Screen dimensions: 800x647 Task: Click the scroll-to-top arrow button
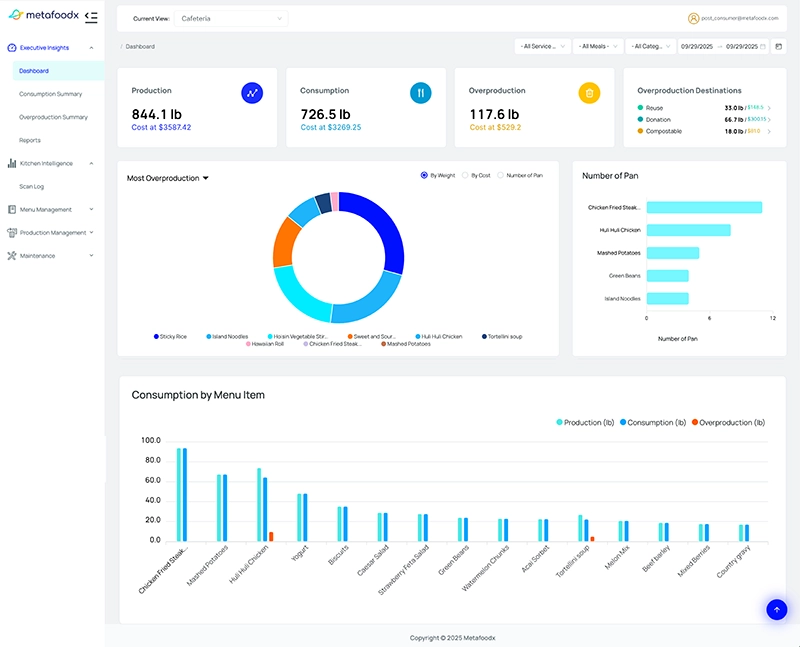pos(777,609)
